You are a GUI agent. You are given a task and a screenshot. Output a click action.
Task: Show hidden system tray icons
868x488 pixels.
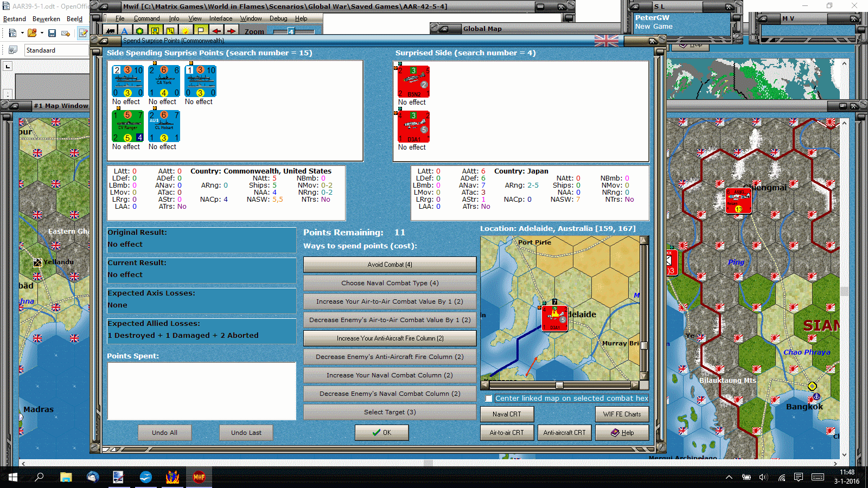pos(729,477)
